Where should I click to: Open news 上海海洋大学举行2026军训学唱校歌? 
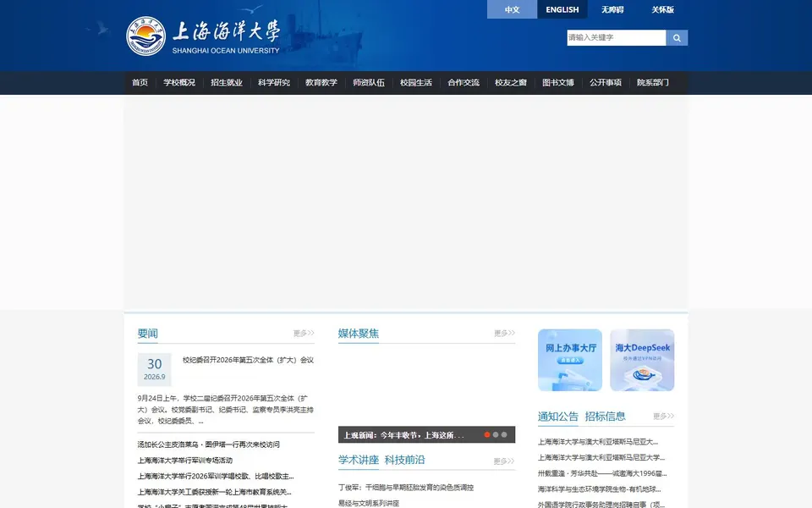[x=216, y=476]
